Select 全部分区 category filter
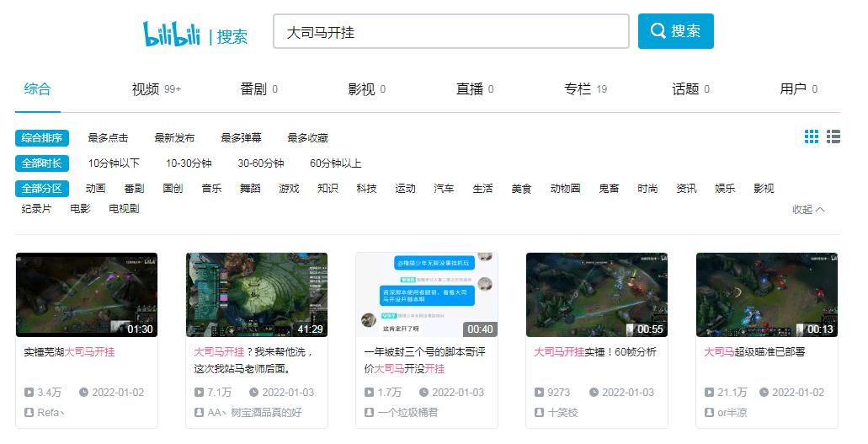The width and height of the screenshot is (868, 444). [42, 189]
